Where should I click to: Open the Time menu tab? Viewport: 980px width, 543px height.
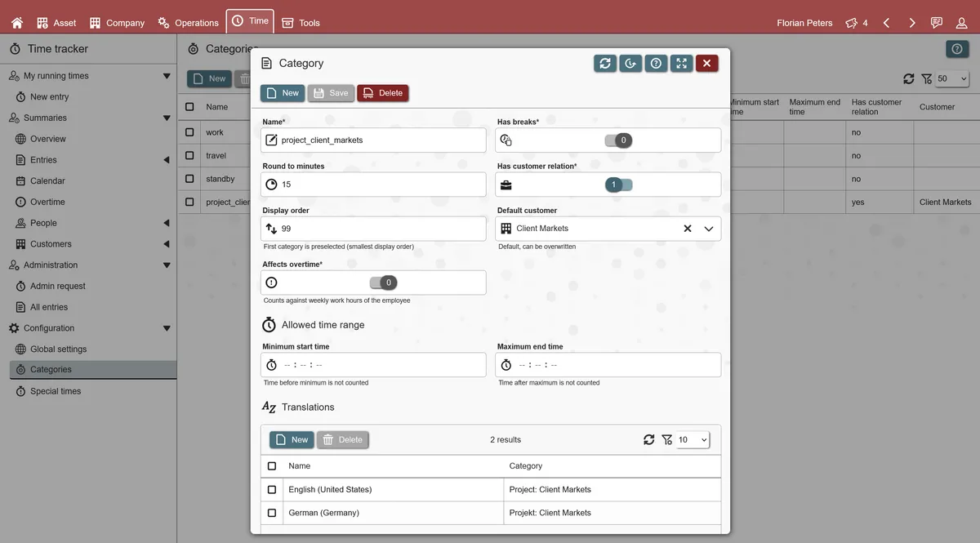click(x=250, y=21)
